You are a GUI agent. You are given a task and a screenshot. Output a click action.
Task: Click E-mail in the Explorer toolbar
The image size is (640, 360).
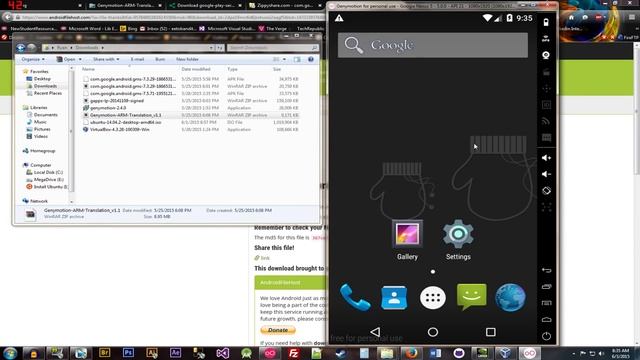[x=137, y=59]
